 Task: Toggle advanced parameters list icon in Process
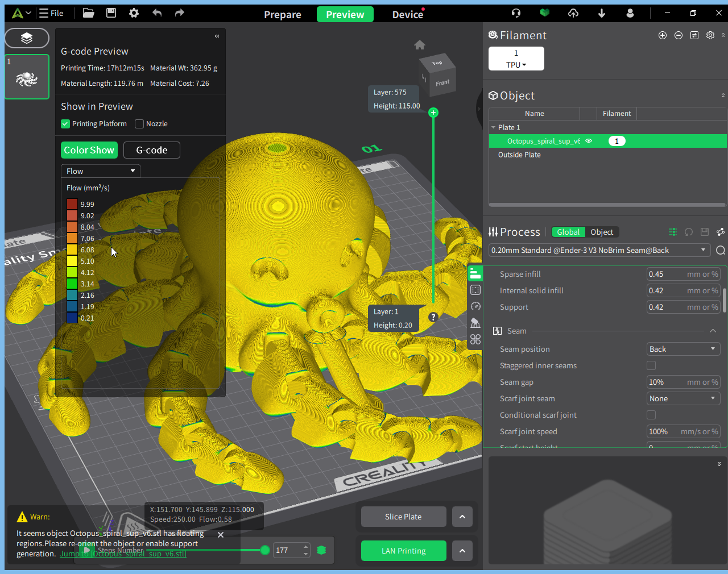coord(673,232)
